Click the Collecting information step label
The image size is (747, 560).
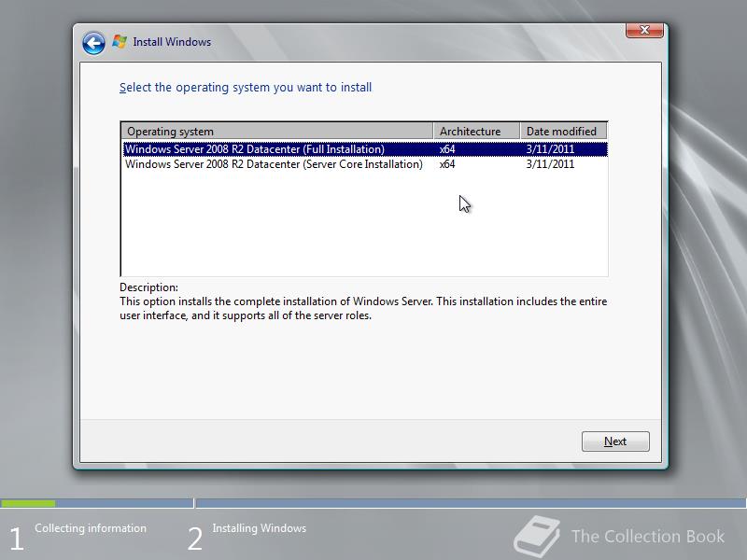[x=91, y=528]
